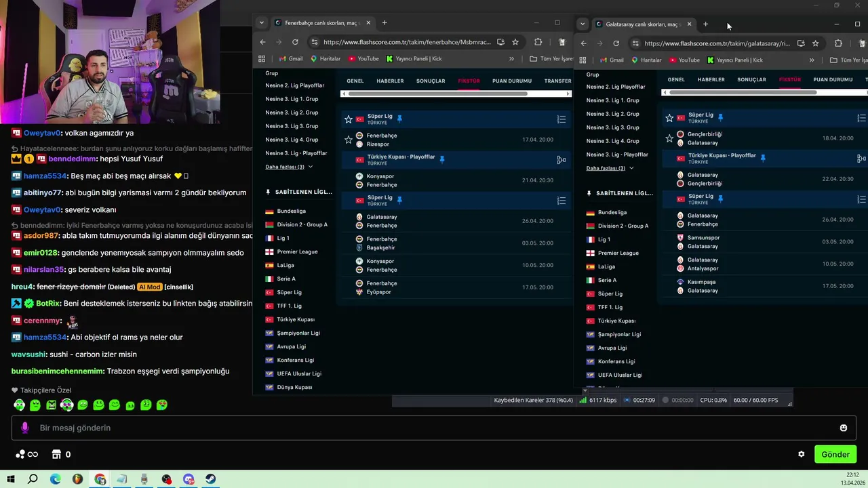Open Windows search from the taskbar
This screenshot has width=868, height=488.
(33, 479)
